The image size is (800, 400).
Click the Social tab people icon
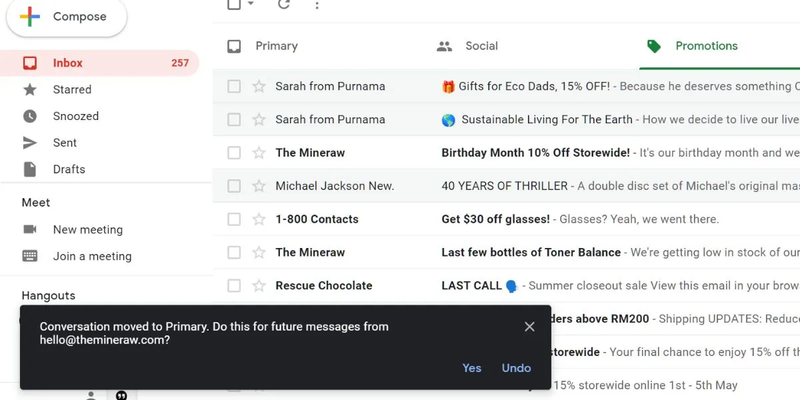(x=444, y=46)
